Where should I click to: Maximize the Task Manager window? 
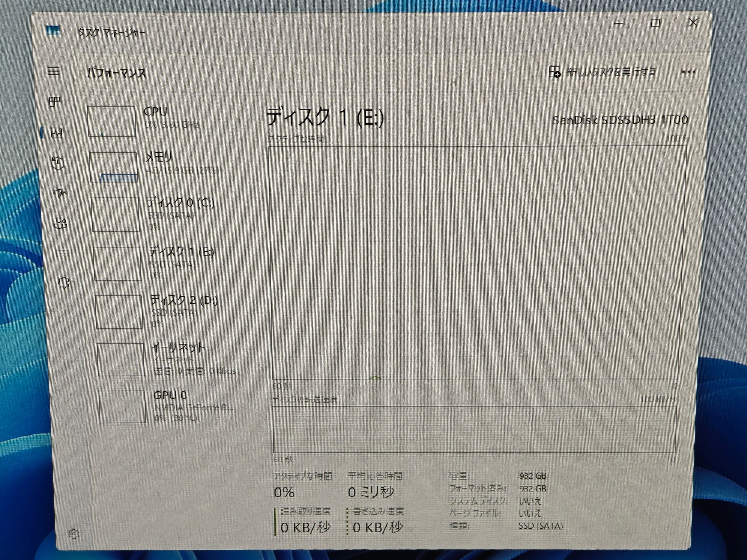(655, 23)
